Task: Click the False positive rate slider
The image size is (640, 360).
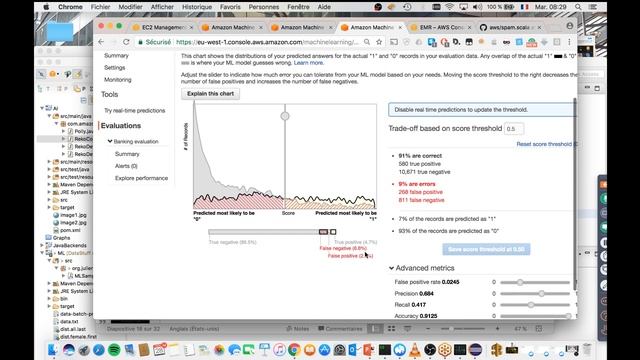Action: point(535,282)
